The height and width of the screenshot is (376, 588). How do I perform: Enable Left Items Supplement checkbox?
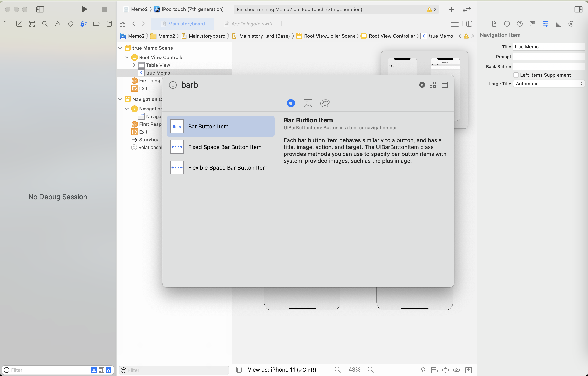(x=516, y=75)
